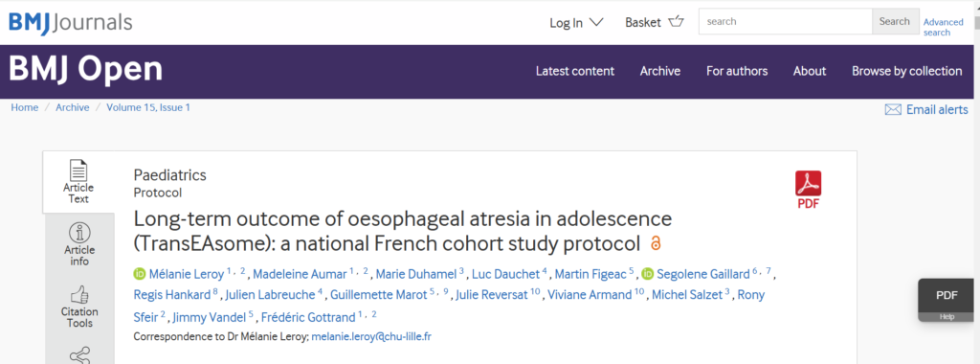Click the floating PDF Help side tab

(x=946, y=300)
